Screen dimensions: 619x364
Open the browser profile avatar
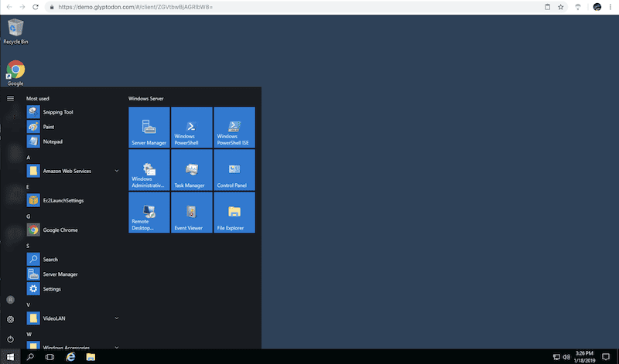pyautogui.click(x=597, y=7)
